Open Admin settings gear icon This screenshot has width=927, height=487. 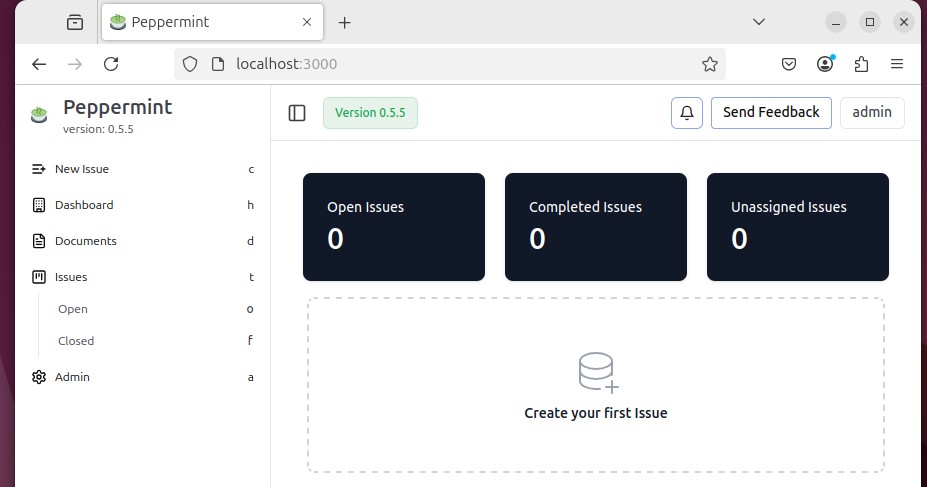click(38, 377)
